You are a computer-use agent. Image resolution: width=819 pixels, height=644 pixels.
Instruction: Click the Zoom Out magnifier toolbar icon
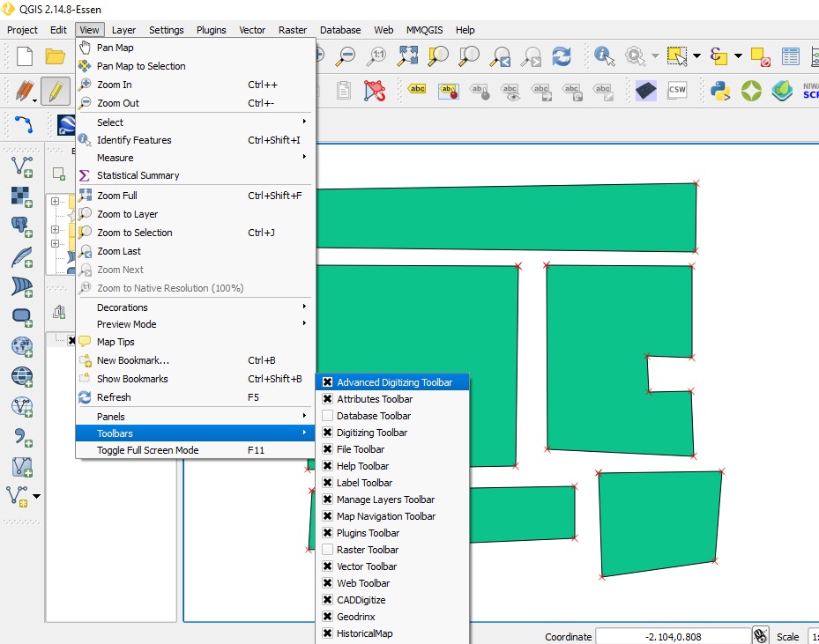346,56
